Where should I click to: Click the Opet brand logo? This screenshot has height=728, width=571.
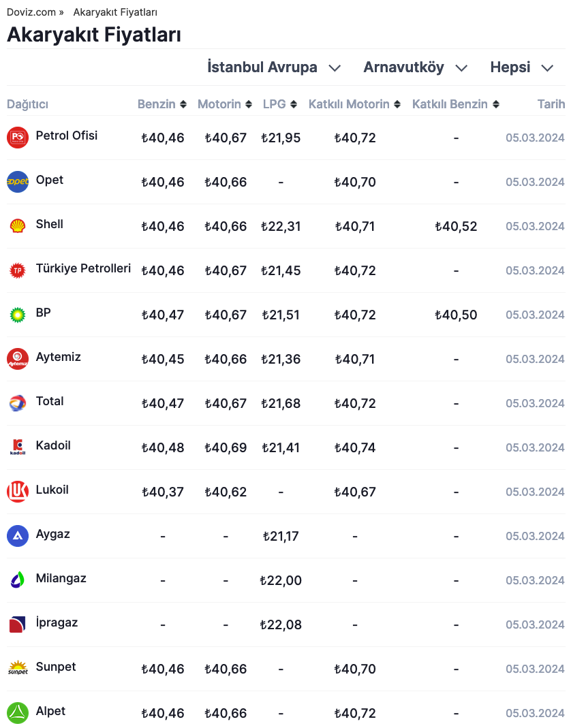pyautogui.click(x=18, y=182)
